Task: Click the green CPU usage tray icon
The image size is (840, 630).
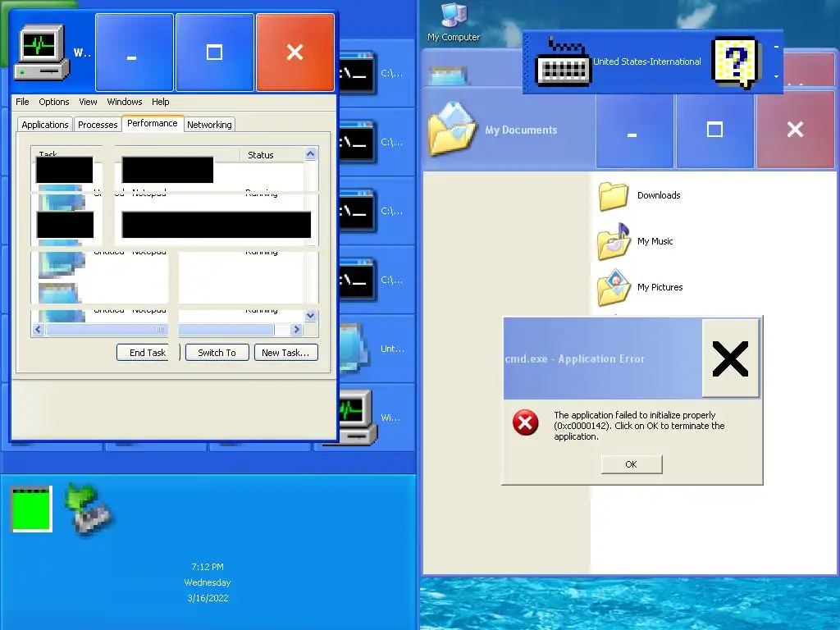Action: coord(32,509)
